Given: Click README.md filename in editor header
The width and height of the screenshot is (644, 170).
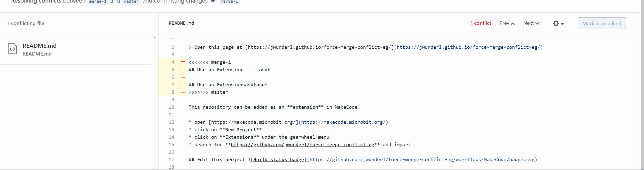Looking at the screenshot, I should pos(181,23).
